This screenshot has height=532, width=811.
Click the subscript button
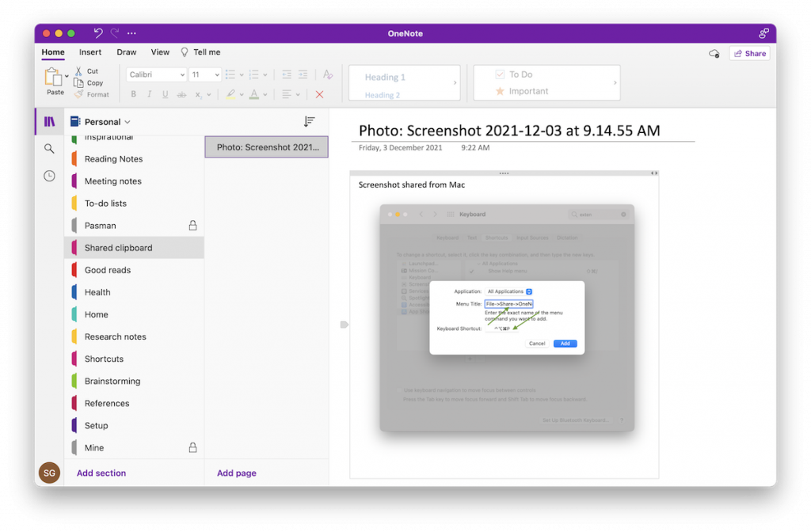(x=198, y=94)
